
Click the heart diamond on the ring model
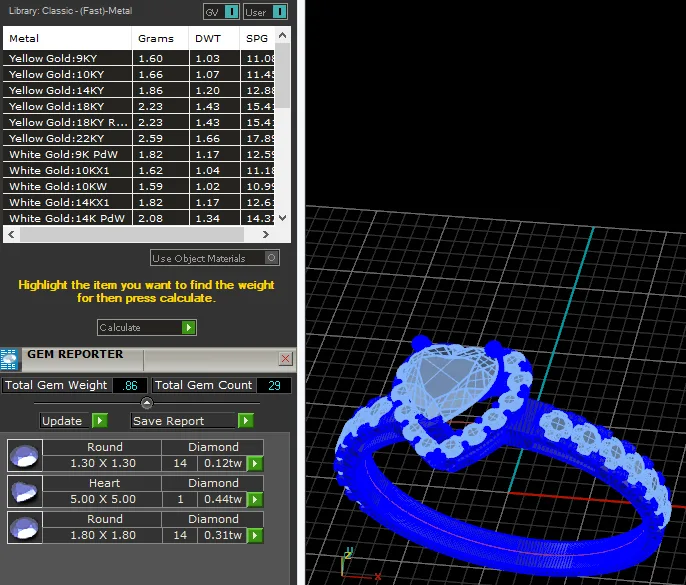tap(451, 381)
